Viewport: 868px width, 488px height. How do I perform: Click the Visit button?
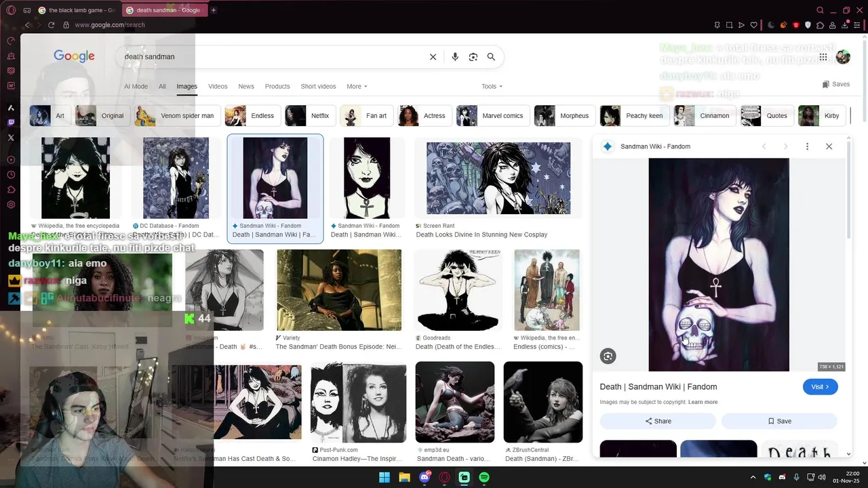pyautogui.click(x=820, y=387)
